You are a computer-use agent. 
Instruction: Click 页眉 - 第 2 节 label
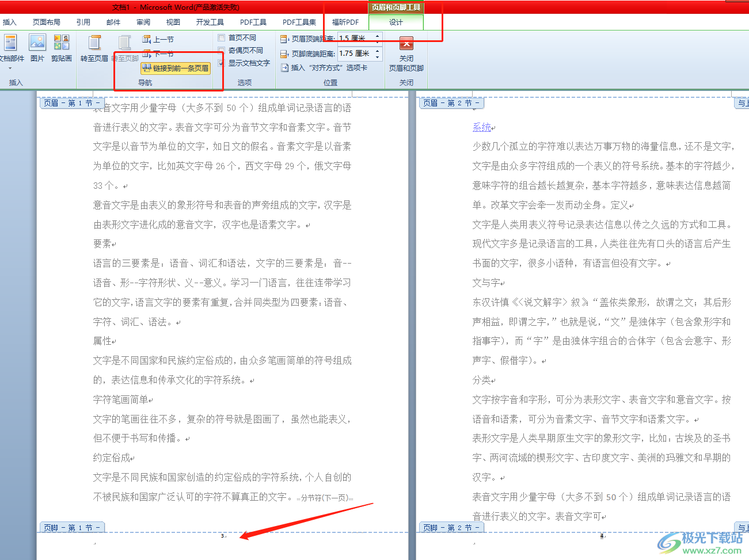(451, 103)
